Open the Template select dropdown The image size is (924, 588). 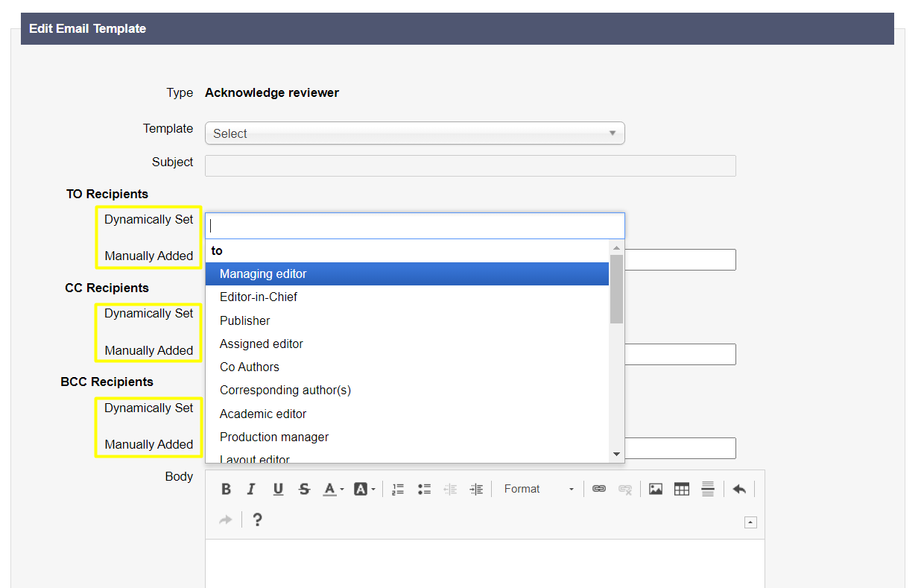[x=414, y=133]
